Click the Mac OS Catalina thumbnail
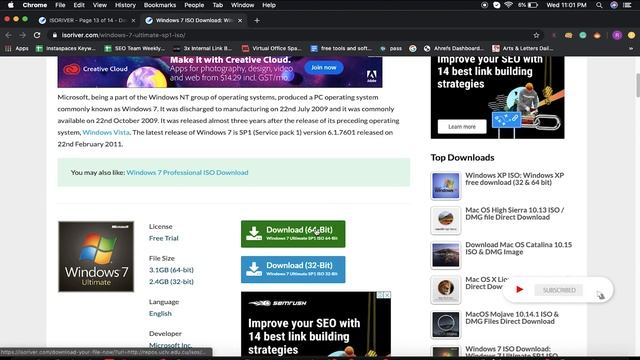 [446, 255]
